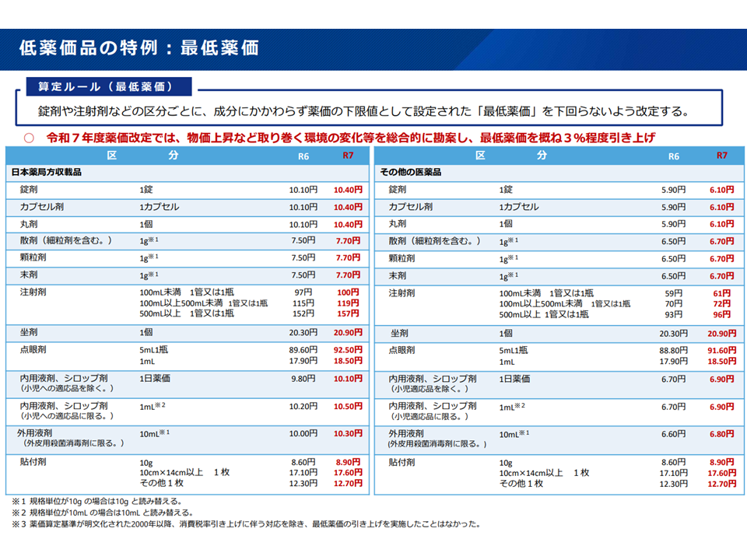Select the その他の医薬品 section header
The height and width of the screenshot is (560, 747).
[x=410, y=171]
